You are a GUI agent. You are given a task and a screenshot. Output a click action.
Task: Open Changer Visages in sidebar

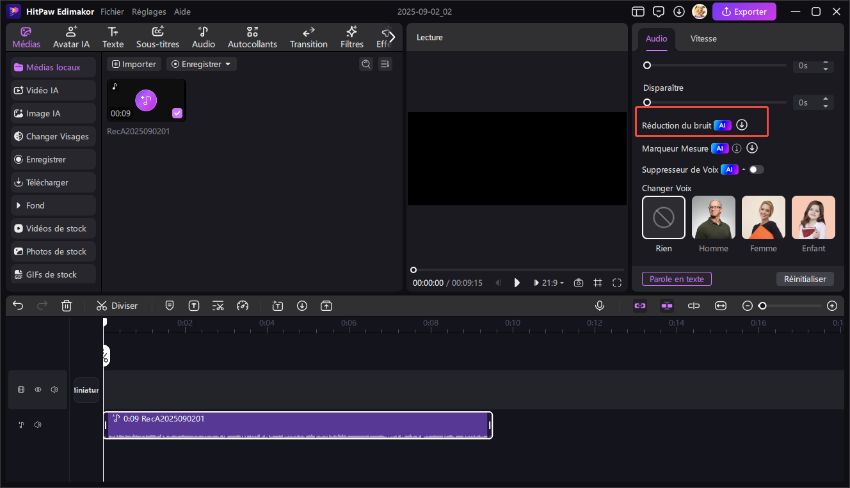click(x=53, y=136)
